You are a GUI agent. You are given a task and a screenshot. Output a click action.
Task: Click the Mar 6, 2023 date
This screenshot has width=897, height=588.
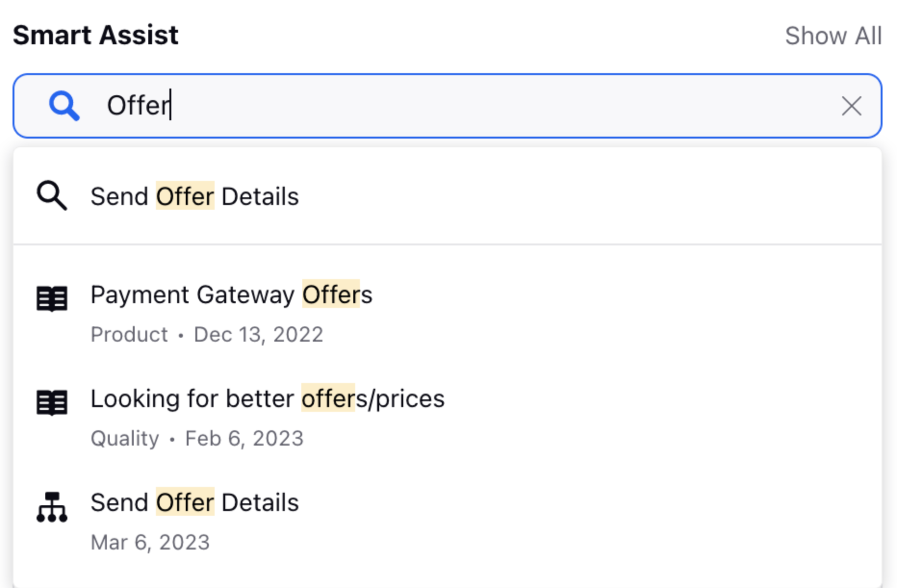pos(150,542)
